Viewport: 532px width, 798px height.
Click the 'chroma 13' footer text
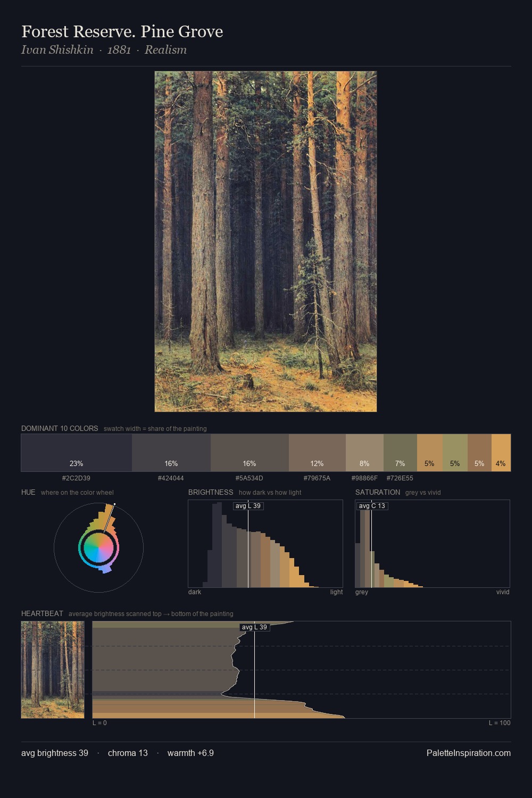click(128, 753)
